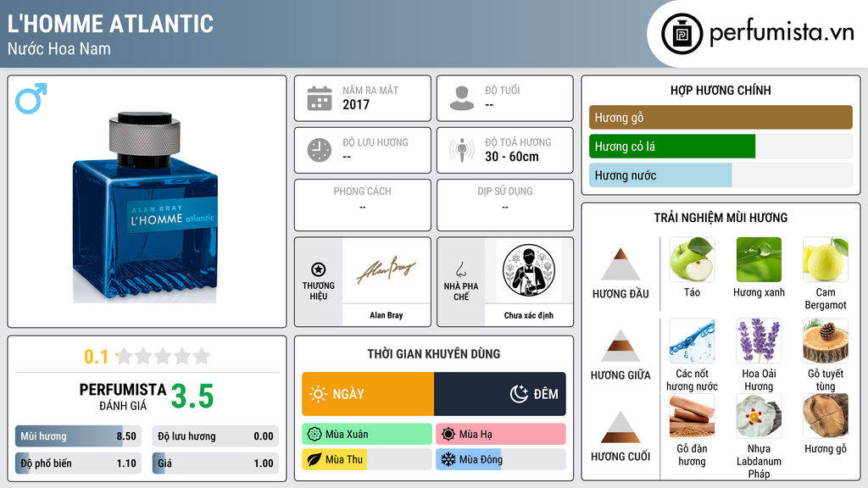Viewport: 868px width, 488px height.
Task: Click the sillage icon beside Độ toả hương
Action: pyautogui.click(x=462, y=150)
